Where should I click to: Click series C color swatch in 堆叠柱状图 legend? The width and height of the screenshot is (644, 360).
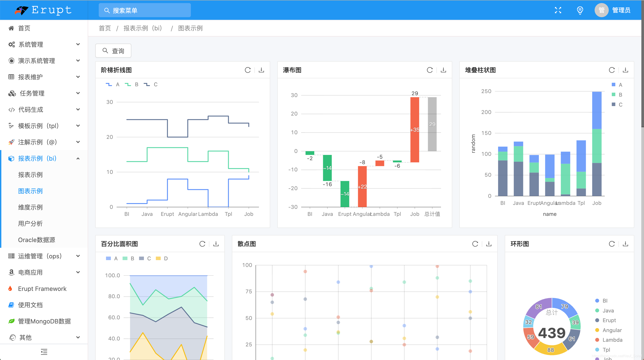point(613,104)
